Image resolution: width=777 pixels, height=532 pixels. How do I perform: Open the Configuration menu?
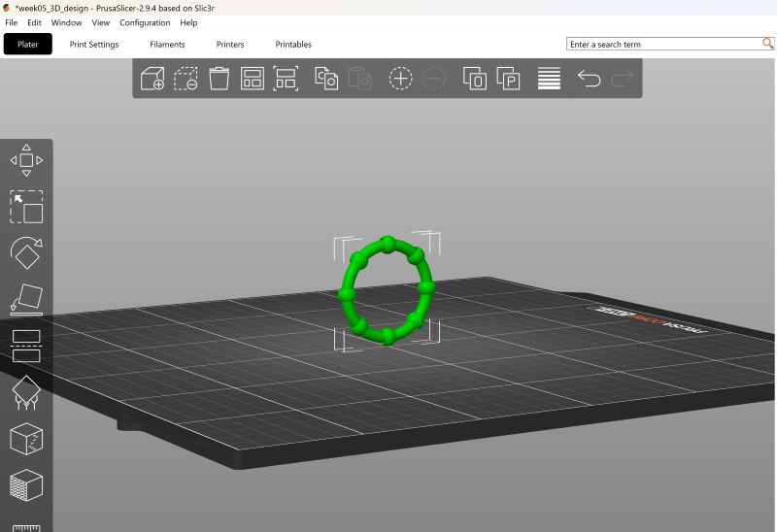[x=145, y=22]
